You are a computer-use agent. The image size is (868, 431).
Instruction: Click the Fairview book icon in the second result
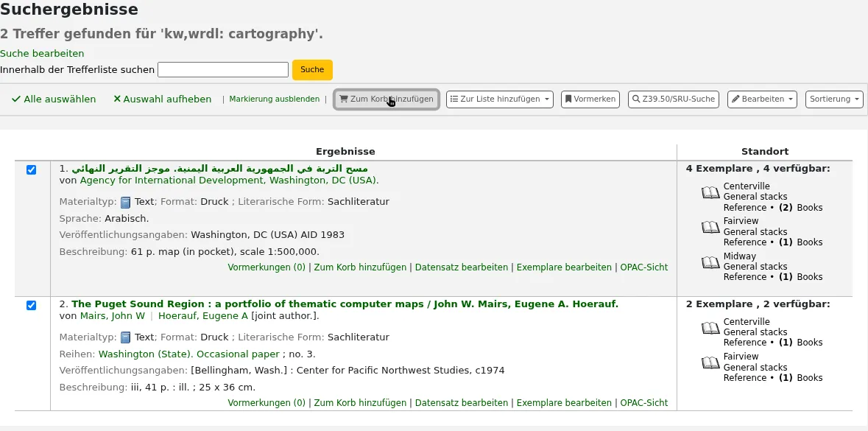tap(710, 363)
